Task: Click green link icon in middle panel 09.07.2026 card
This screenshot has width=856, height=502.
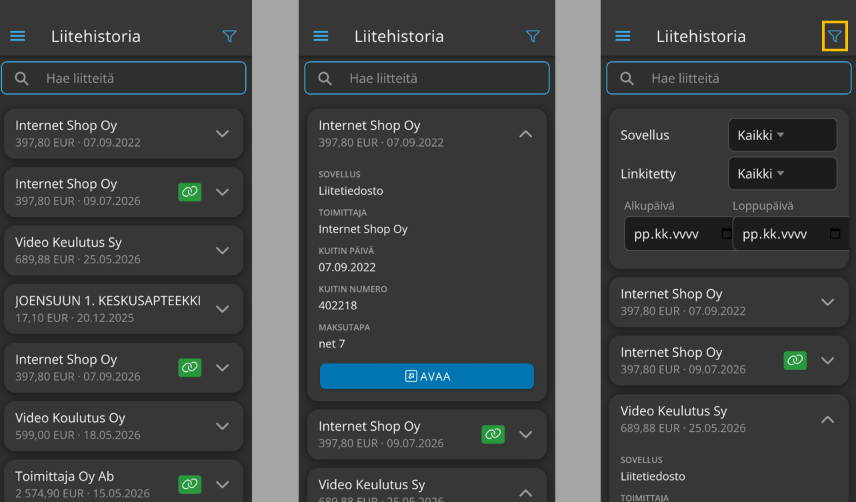Action: click(493, 434)
